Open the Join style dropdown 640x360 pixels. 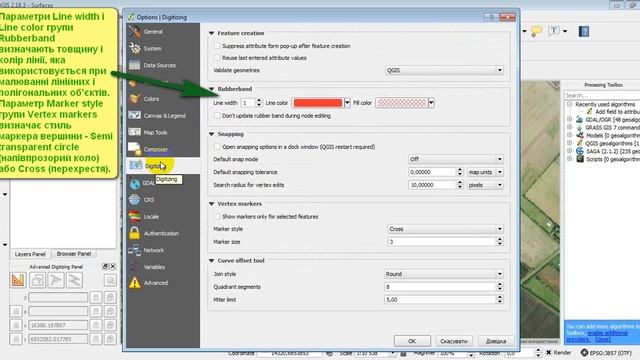(444, 274)
